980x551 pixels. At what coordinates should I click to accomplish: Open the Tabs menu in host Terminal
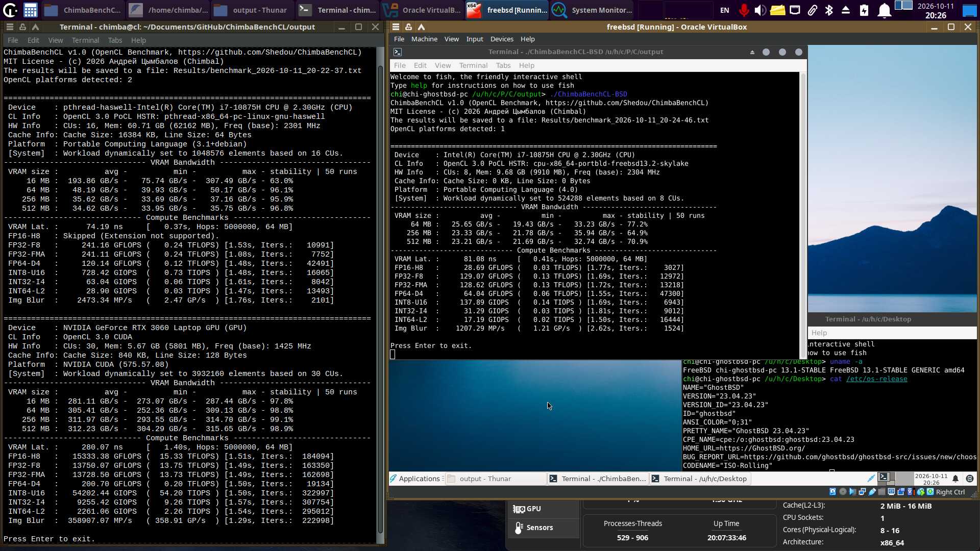[x=115, y=40]
